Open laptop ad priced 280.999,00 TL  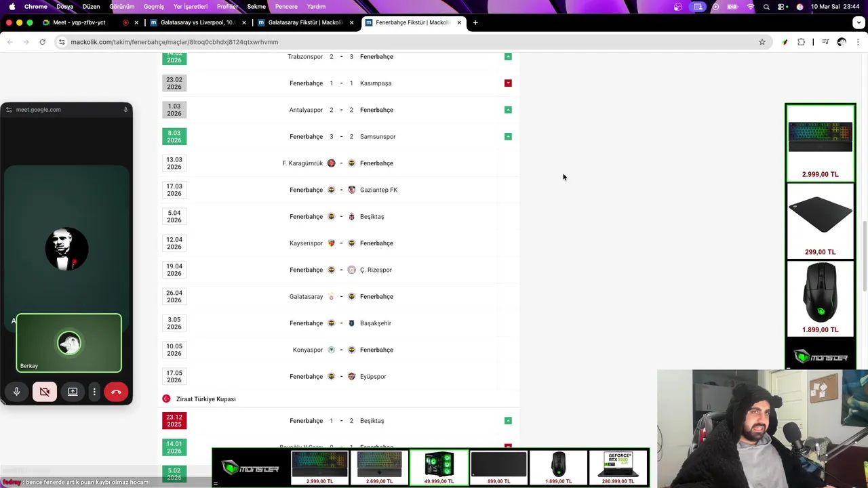(x=618, y=468)
